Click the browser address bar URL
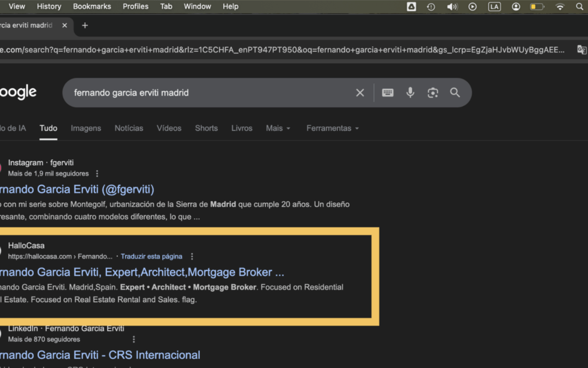Screen dimensions: 588x368 click(x=282, y=50)
